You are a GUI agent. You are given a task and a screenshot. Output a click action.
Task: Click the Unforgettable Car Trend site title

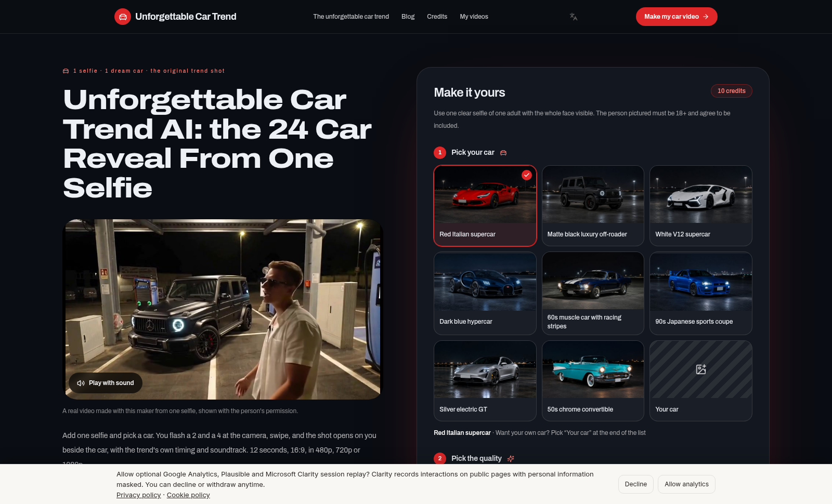[186, 17]
